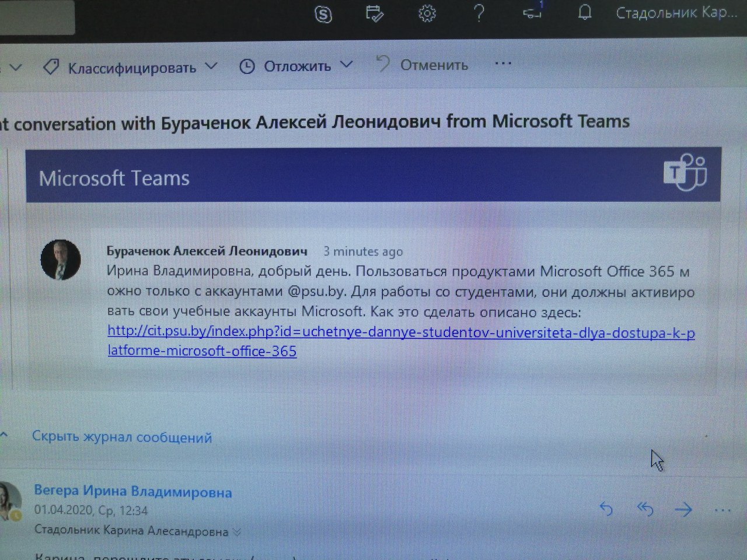Screen dimensions: 747x560
Task: Click the date 01.04.2020, Ср, 12:34
Action: tap(91, 510)
